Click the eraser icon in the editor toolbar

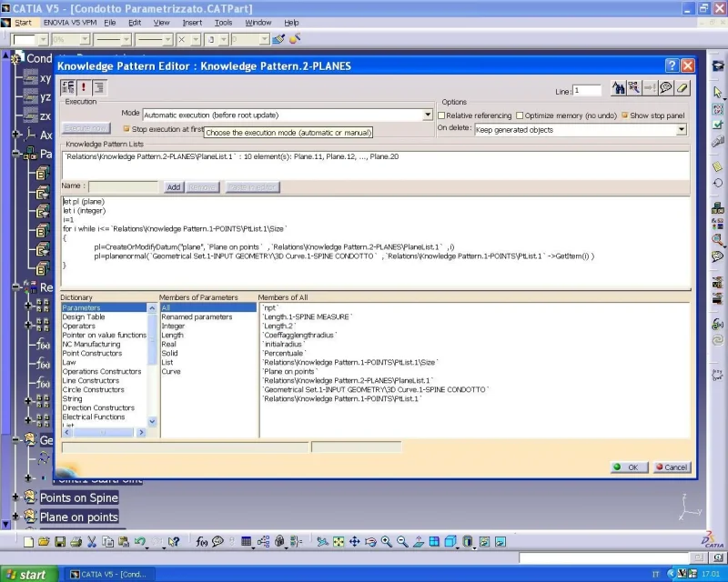[682, 88]
